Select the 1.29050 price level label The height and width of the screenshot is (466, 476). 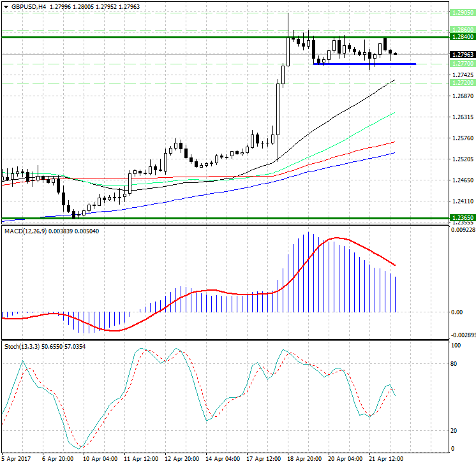(x=463, y=13)
